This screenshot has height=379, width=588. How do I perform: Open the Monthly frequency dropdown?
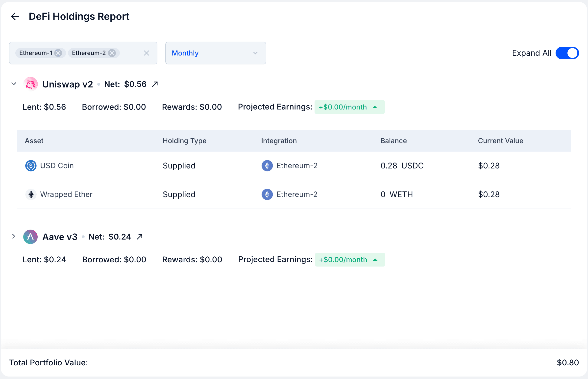click(215, 53)
